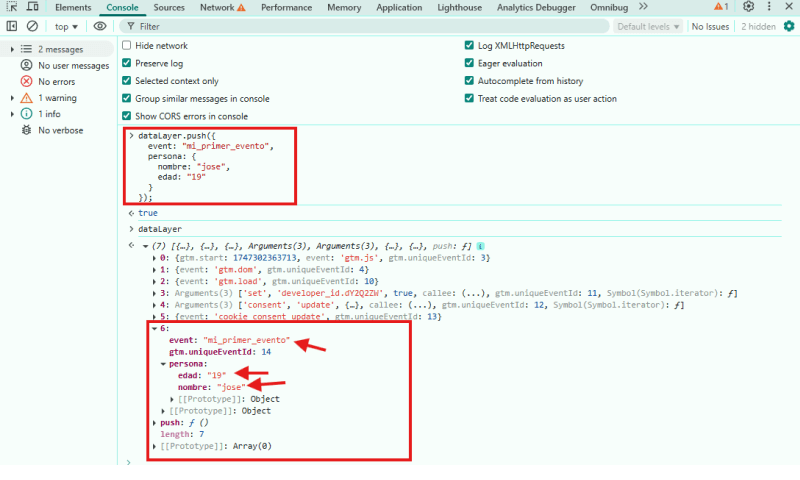Open the DevTools three-dot menu

pyautogui.click(x=768, y=7)
